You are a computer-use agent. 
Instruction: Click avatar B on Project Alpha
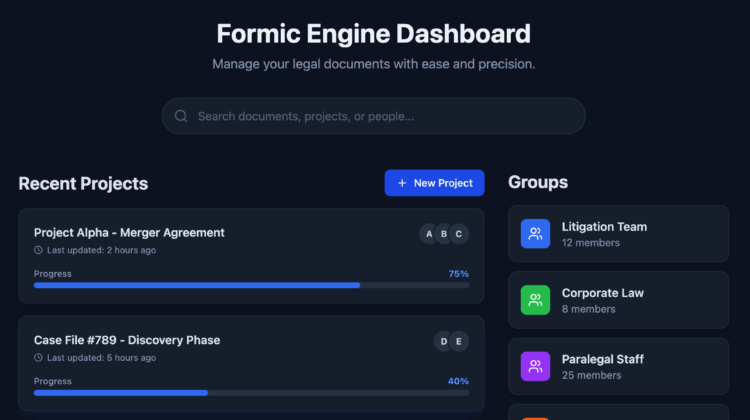[x=444, y=234]
